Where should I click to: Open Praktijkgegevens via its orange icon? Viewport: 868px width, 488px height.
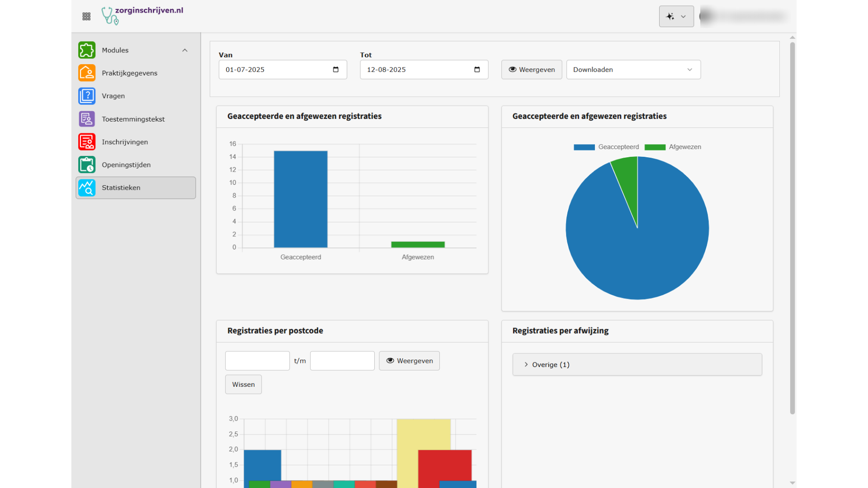tap(87, 73)
